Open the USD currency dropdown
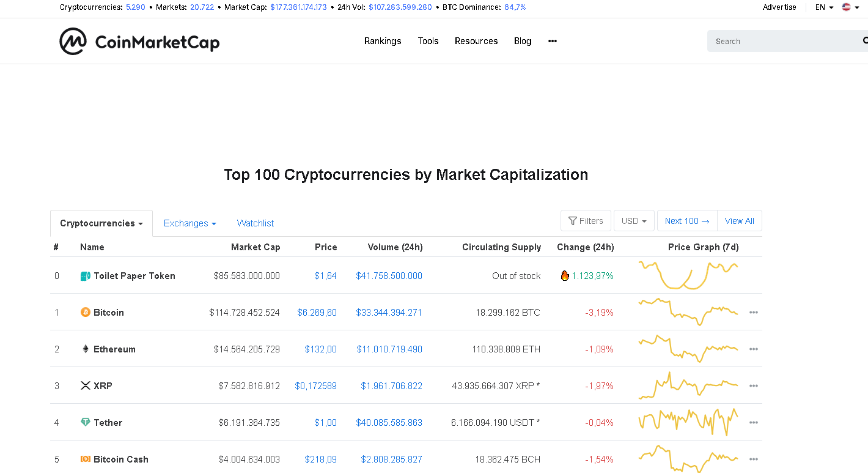The height and width of the screenshot is (476, 868). click(634, 221)
